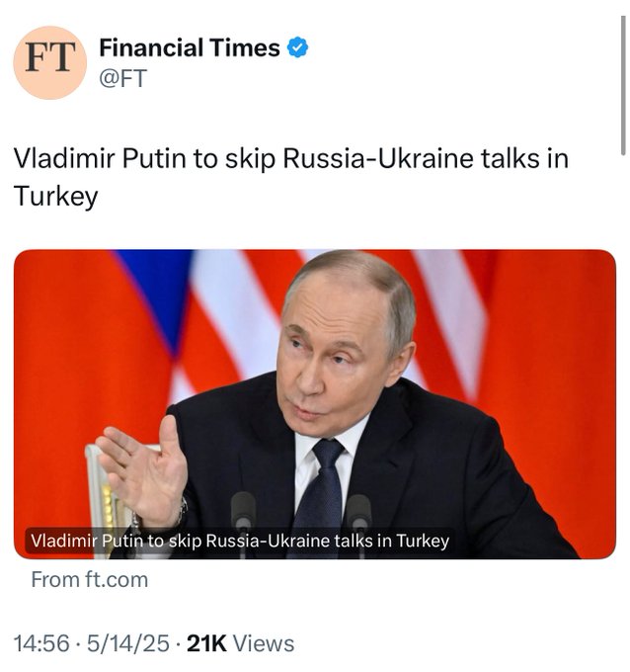Click the Views label beside 21K
Viewport: 630px width, 672px height.
point(264,643)
